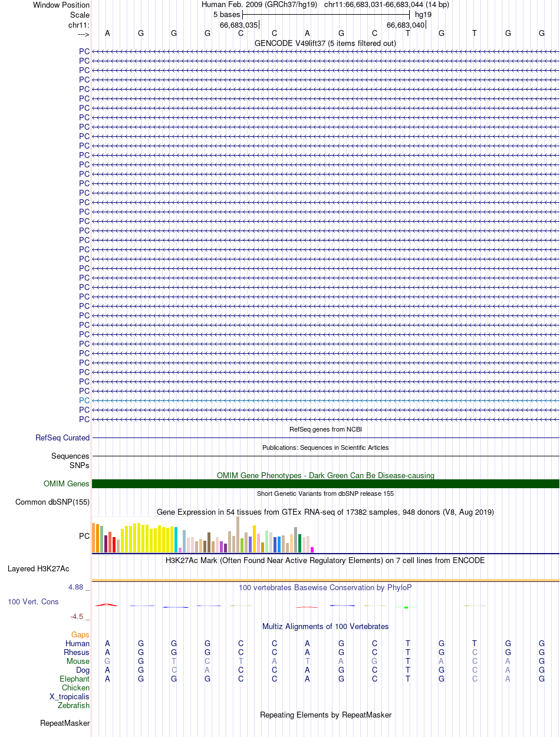Screen dimensions: 560x737
Task: Select the Zebrafish alignment row label
Action: [74, 706]
